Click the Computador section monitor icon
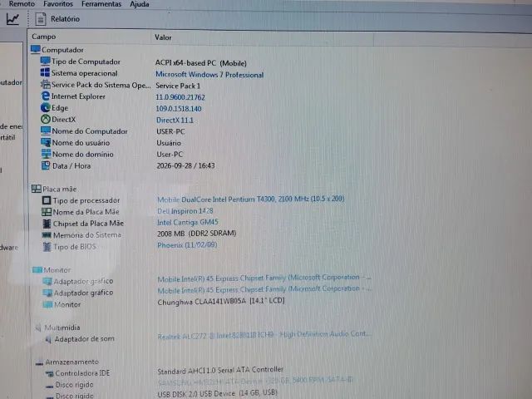Viewport: 532px width, 399px height. [x=35, y=50]
